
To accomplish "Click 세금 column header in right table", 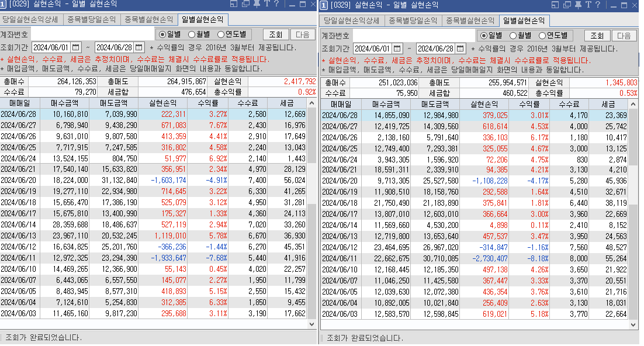I will [x=609, y=105].
